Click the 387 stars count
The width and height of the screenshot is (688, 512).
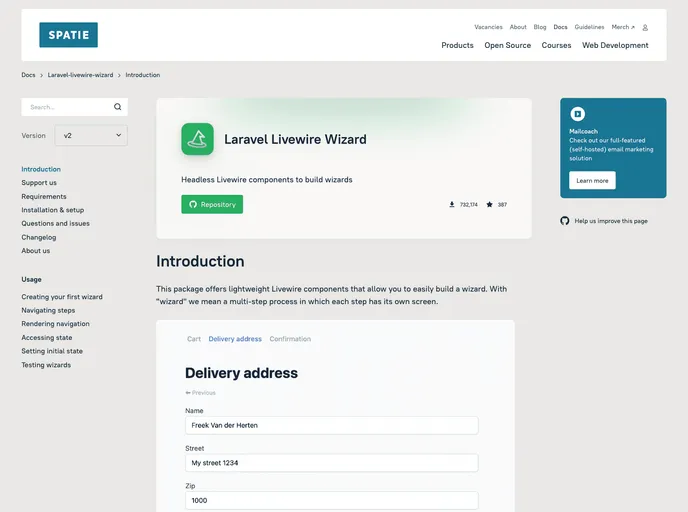tap(502, 205)
